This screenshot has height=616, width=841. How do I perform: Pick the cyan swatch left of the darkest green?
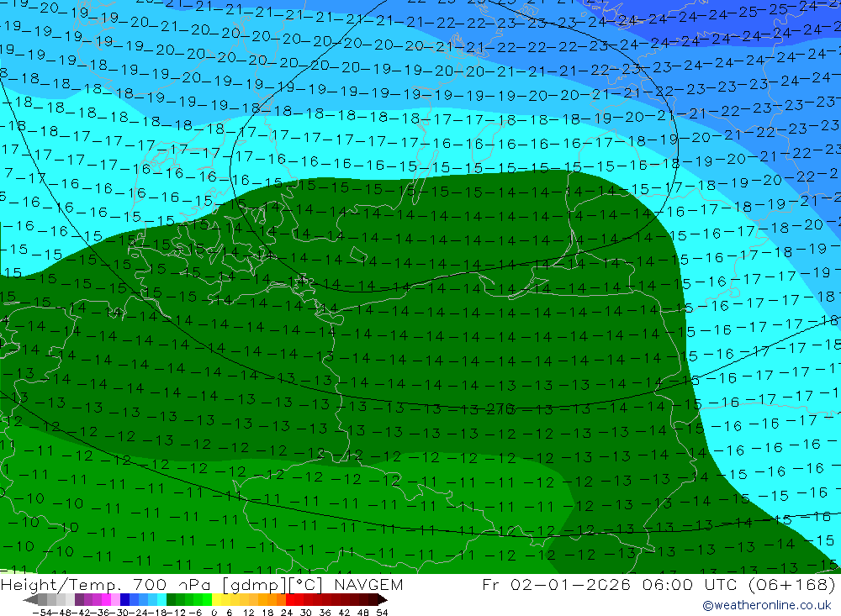tap(161, 600)
